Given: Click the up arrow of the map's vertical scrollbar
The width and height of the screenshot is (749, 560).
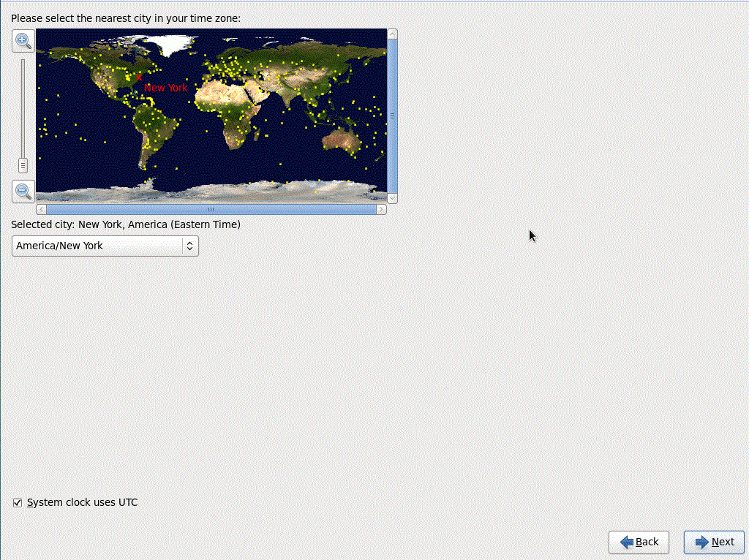Looking at the screenshot, I should click(x=392, y=34).
